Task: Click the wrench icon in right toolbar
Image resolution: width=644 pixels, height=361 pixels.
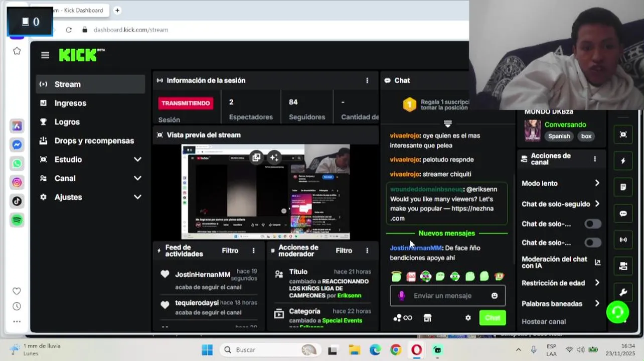Action: pyautogui.click(x=623, y=293)
